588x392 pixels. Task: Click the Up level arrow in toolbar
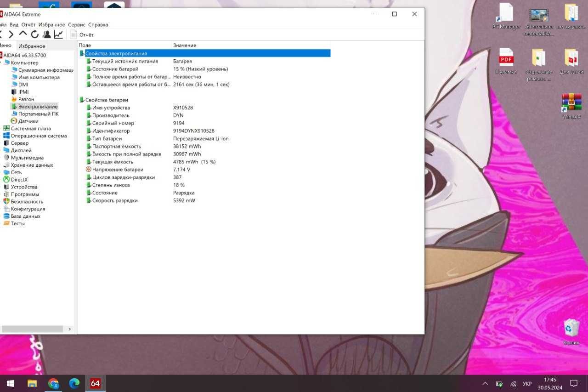point(23,34)
